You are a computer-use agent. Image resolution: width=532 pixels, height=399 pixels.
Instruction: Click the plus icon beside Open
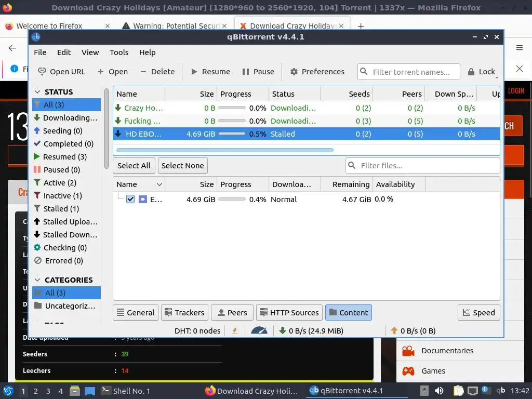tap(100, 72)
